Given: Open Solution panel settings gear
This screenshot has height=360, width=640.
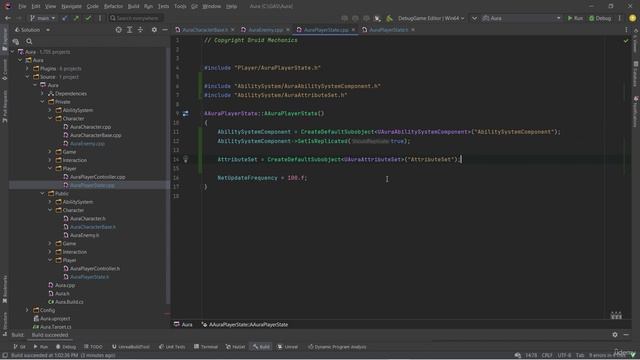Looking at the screenshot, I should (x=154, y=30).
